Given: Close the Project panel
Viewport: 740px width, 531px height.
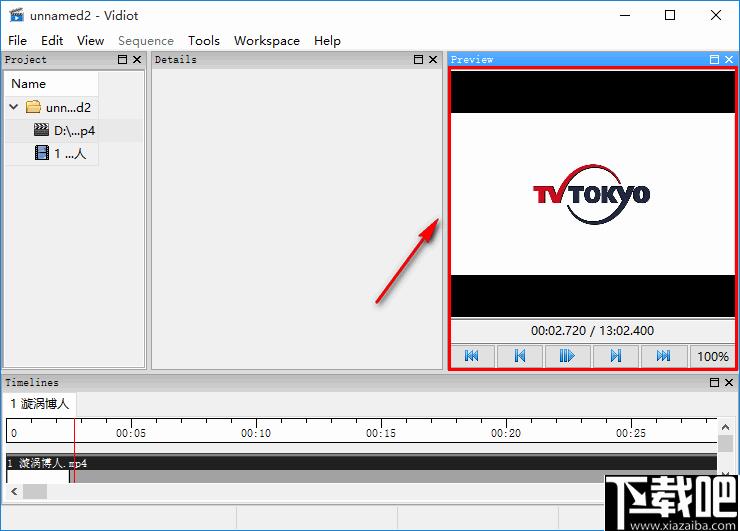Looking at the screenshot, I should pyautogui.click(x=137, y=59).
